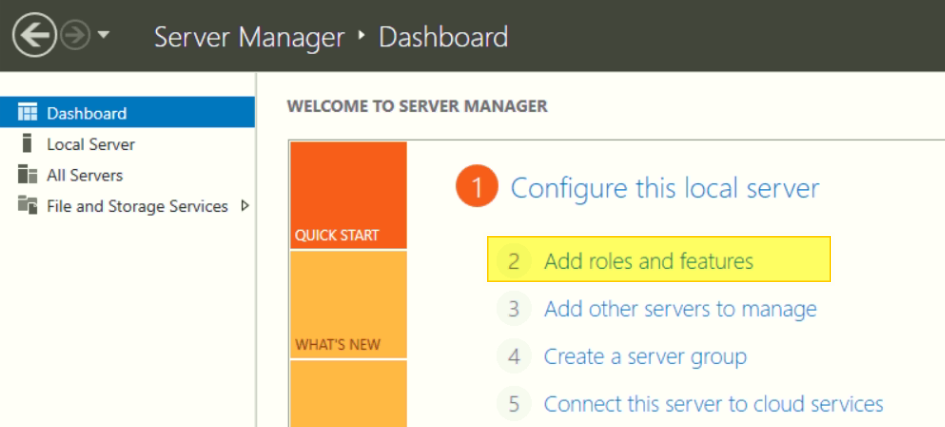945x427 pixels.
Task: Open Connect this server to cloud services
Action: click(x=713, y=404)
